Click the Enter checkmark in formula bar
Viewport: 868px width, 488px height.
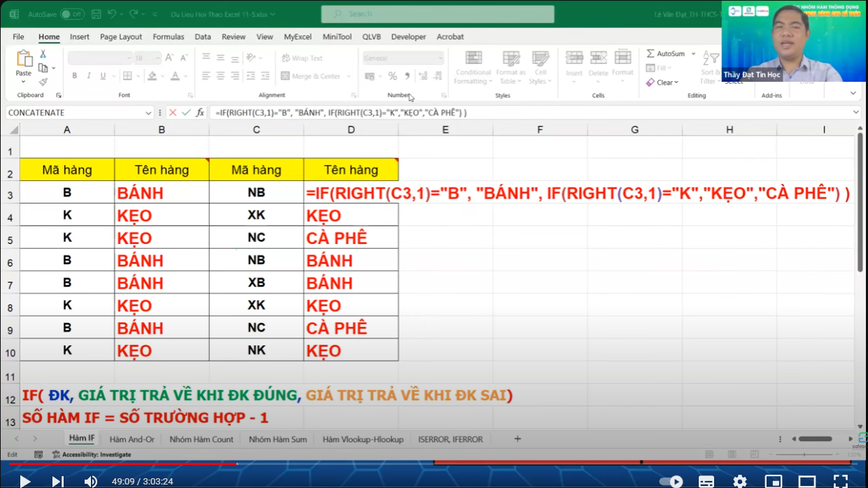(x=186, y=113)
